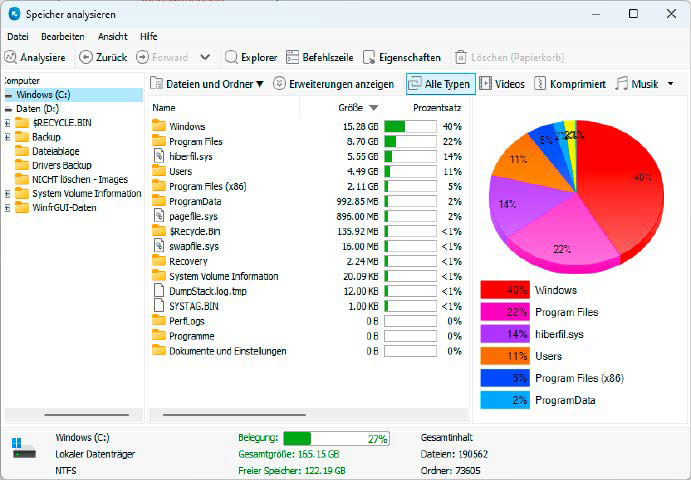691x480 pixels.
Task: Open the Eigenschaften properties icon
Action: [369, 57]
